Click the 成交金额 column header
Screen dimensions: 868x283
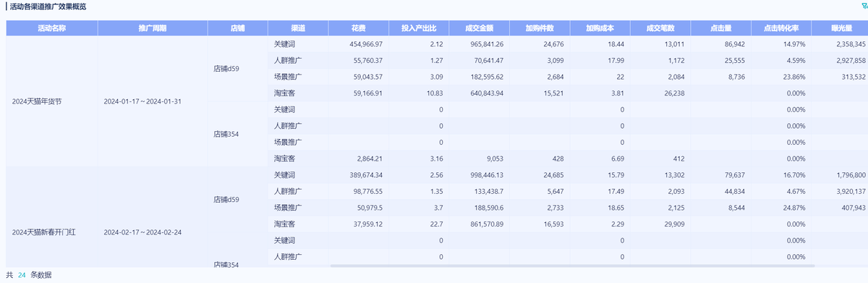click(479, 28)
